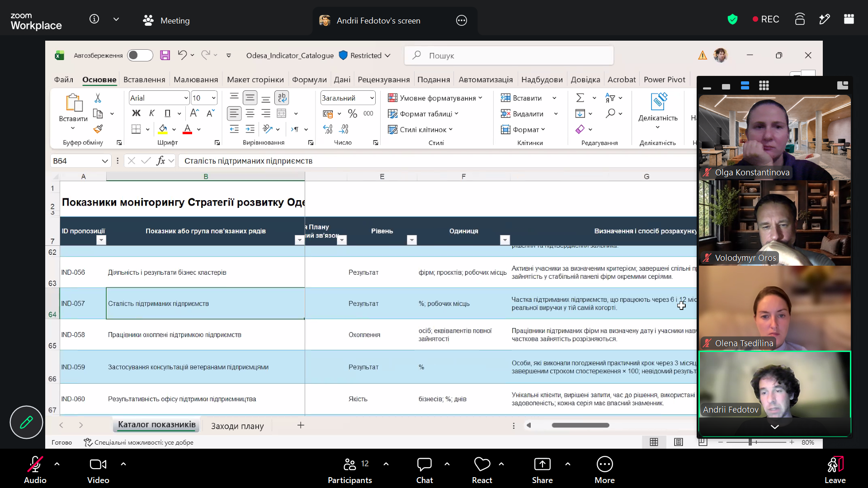The width and height of the screenshot is (868, 488).
Task: Click the More options button in Zoom
Action: (x=604, y=470)
